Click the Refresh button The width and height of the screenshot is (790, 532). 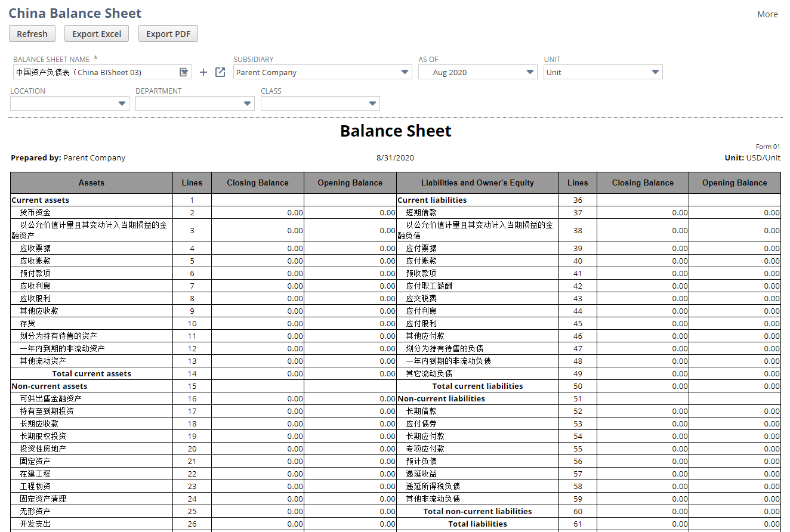click(x=32, y=34)
